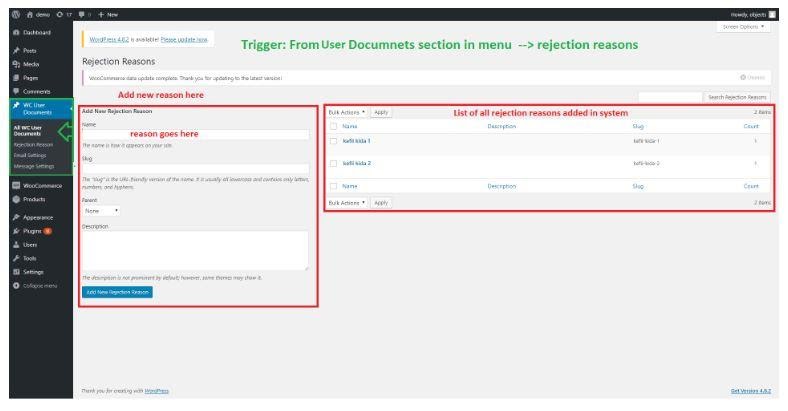This screenshot has width=788, height=411.
Task: Click the Plugins plug icon in sidebar
Action: (x=16, y=231)
